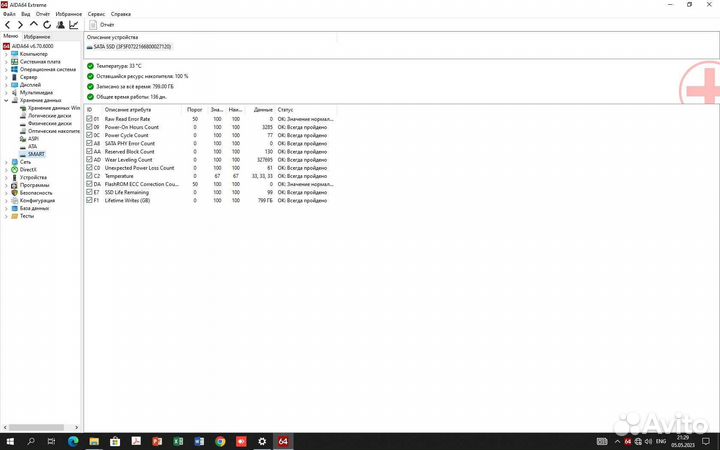720x450 pixels.
Task: Select the SMART tree icon
Action: click(23, 154)
